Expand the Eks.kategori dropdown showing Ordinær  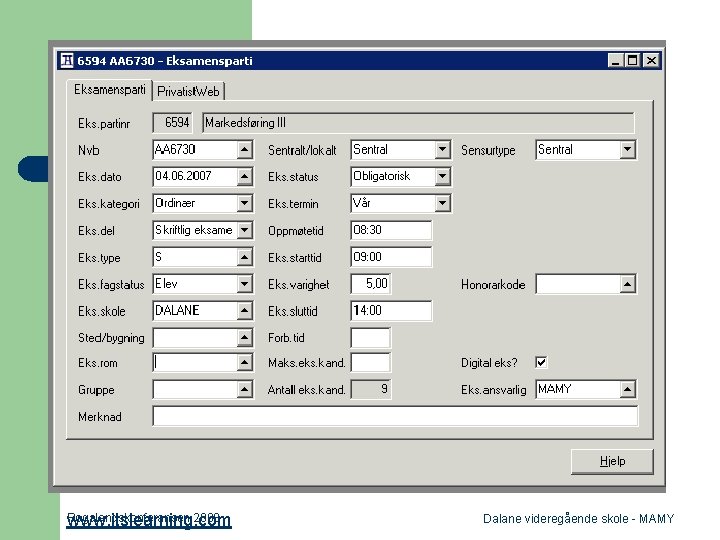tap(245, 203)
